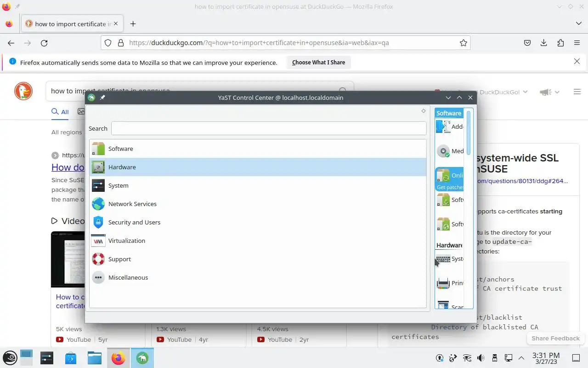This screenshot has height=368, width=588.
Task: List all Firefox tabs dropdown
Action: 578,23
